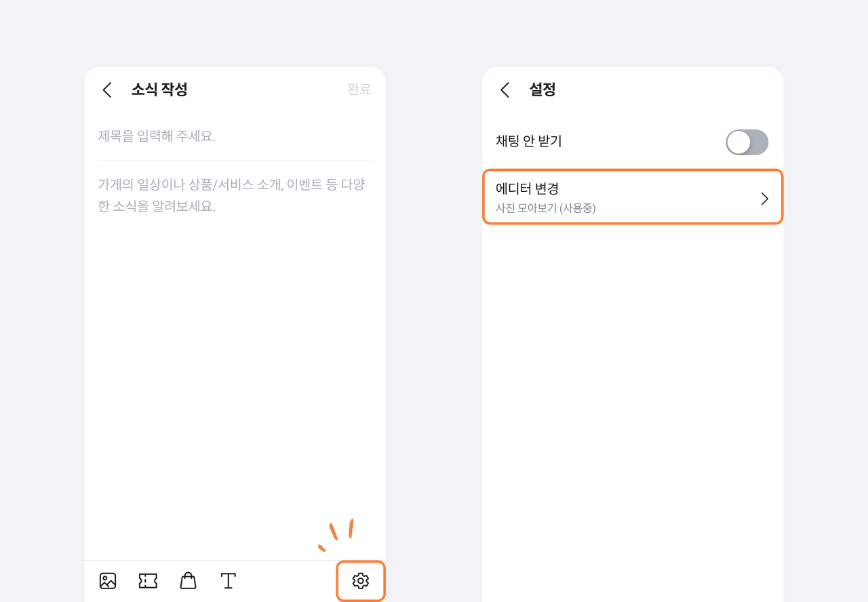Select the 에디터 변경 label
Screen dimensions: 868x602
pyautogui.click(x=527, y=189)
